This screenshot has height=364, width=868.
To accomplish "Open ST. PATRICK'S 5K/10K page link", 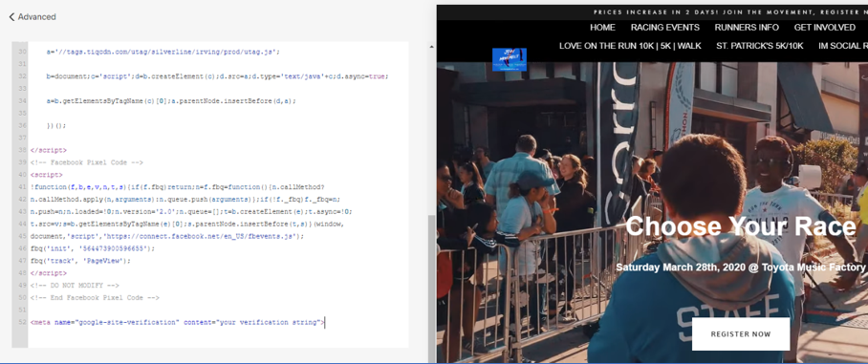I will 759,46.
